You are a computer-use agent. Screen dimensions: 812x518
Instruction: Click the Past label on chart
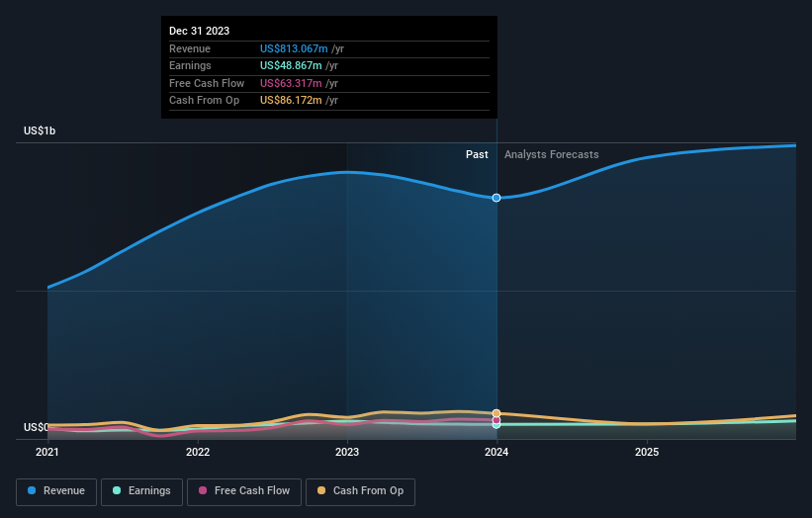pos(477,155)
